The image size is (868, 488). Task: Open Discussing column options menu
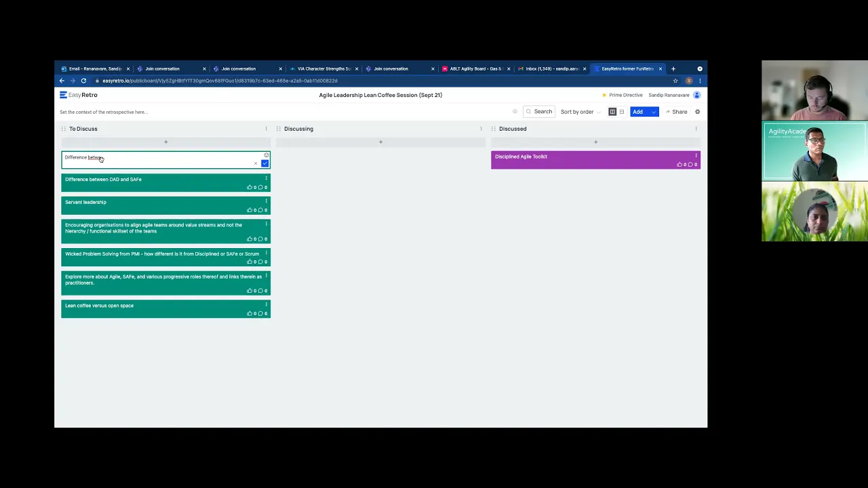(481, 129)
